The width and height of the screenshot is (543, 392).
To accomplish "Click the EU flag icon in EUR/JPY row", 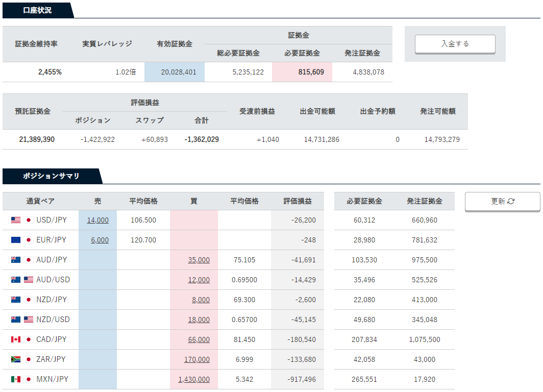I will pyautogui.click(x=16, y=240).
